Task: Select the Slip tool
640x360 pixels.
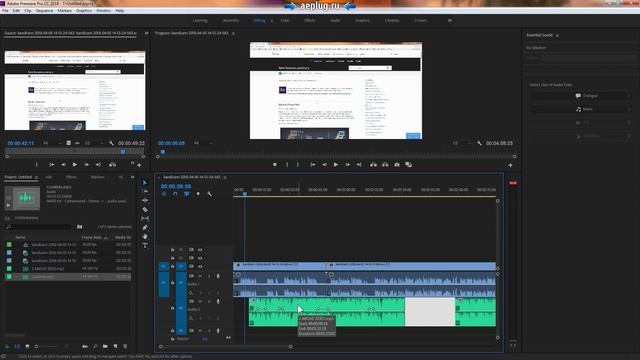Action: (x=145, y=218)
